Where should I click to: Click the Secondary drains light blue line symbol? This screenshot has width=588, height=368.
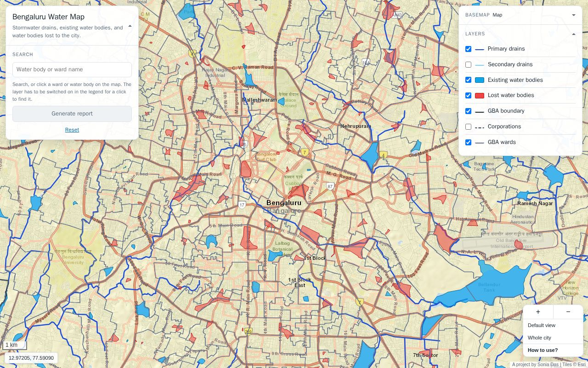coord(480,65)
